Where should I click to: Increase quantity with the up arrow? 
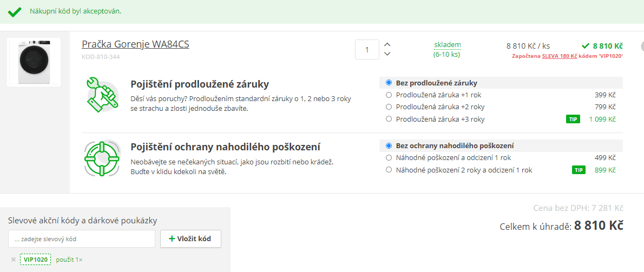point(387,45)
